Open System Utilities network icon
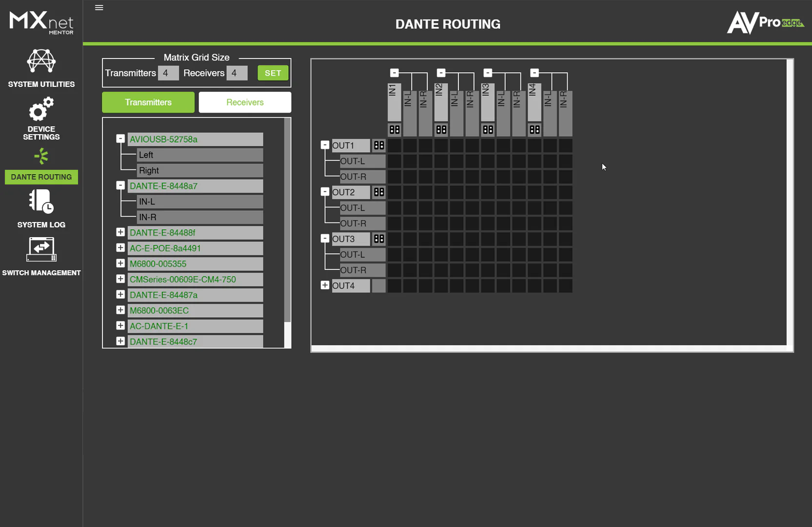The height and width of the screenshot is (527, 812). (41, 61)
